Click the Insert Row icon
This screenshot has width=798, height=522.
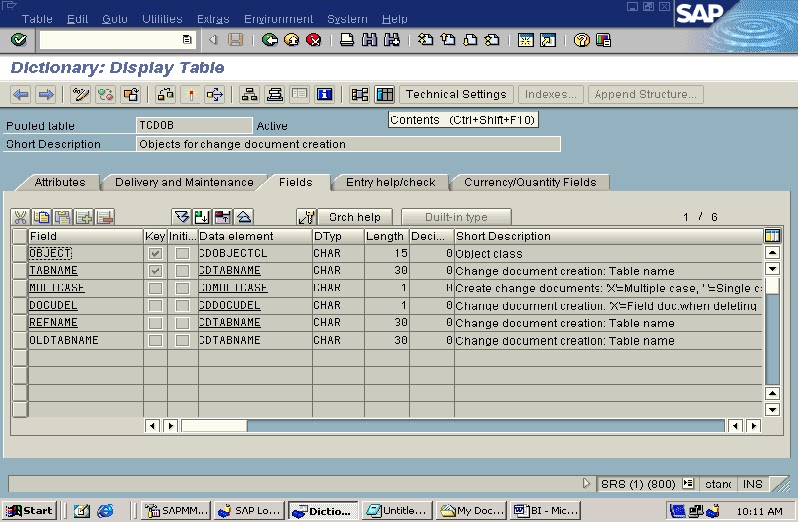(84, 217)
